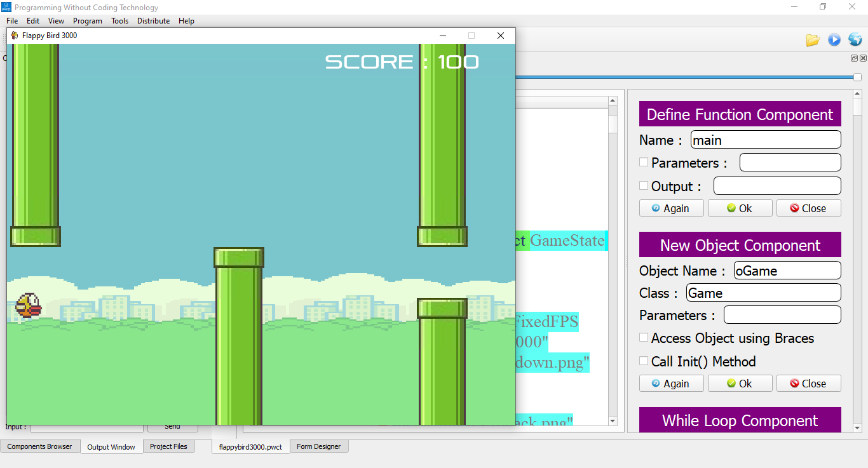Click New Object Parameters input field
The image size is (868, 468).
(x=782, y=315)
